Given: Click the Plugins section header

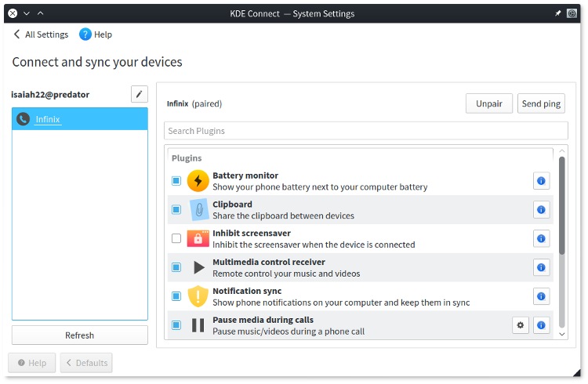Looking at the screenshot, I should [x=187, y=158].
